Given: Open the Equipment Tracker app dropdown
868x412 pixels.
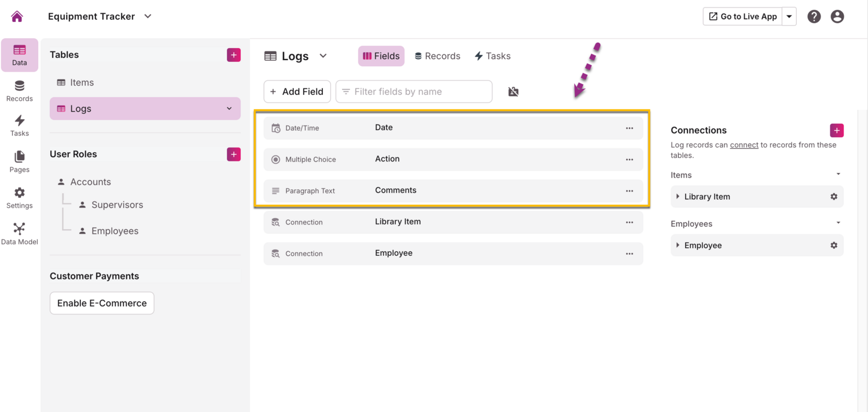Looking at the screenshot, I should (148, 16).
